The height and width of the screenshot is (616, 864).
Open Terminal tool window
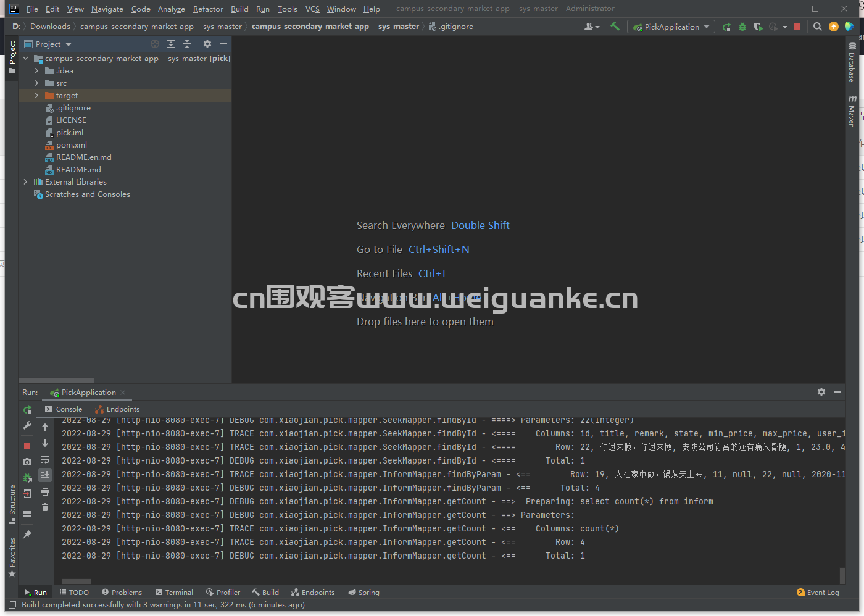(174, 593)
